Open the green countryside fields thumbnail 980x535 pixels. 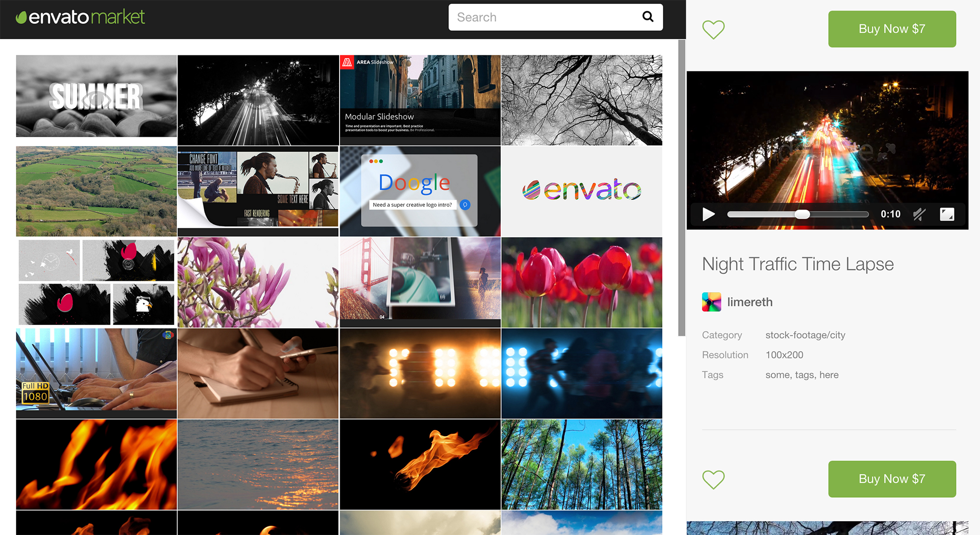(97, 191)
